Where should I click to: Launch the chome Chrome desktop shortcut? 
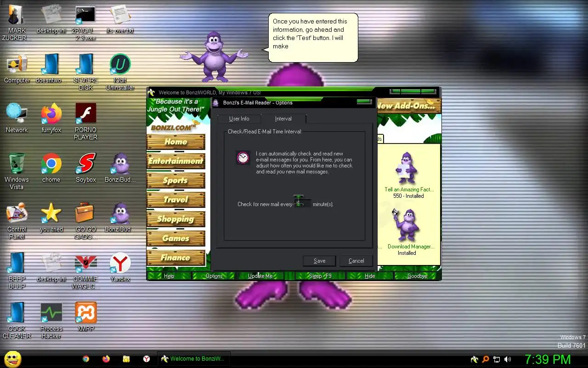coord(51,168)
